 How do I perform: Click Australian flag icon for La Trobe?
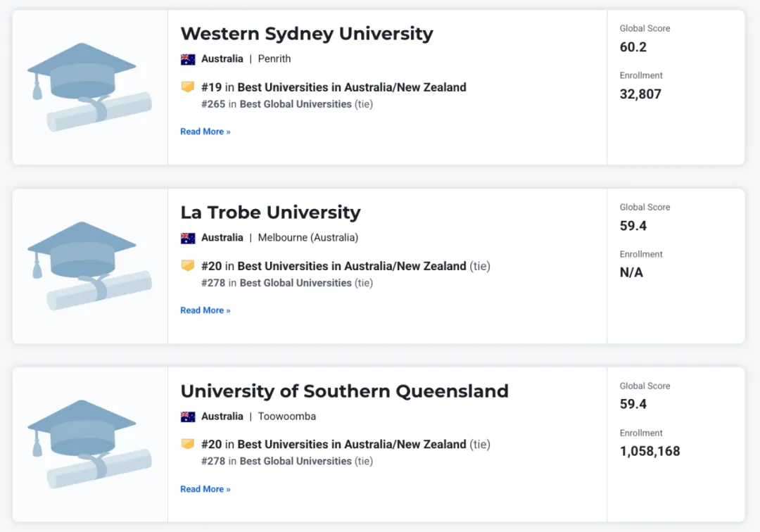pos(188,238)
